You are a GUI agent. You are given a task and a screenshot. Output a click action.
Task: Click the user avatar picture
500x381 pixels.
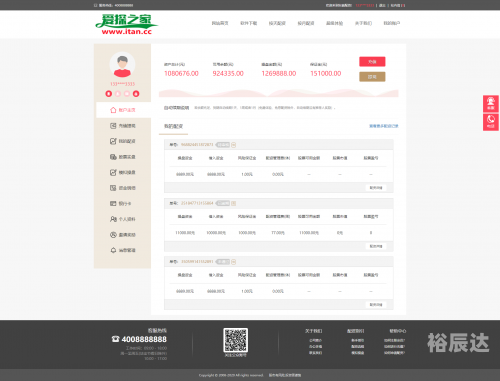coord(122,65)
